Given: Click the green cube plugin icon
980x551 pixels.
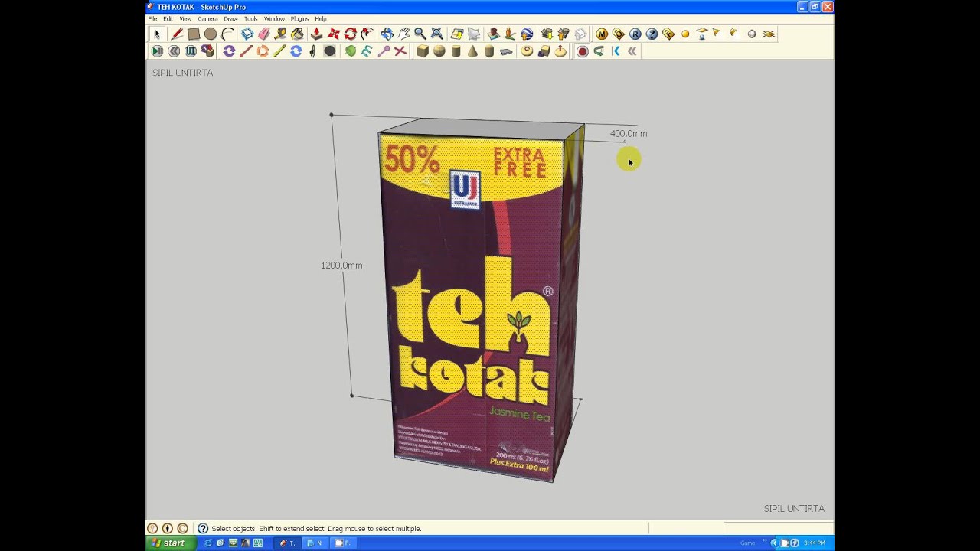Looking at the screenshot, I should (x=351, y=51).
